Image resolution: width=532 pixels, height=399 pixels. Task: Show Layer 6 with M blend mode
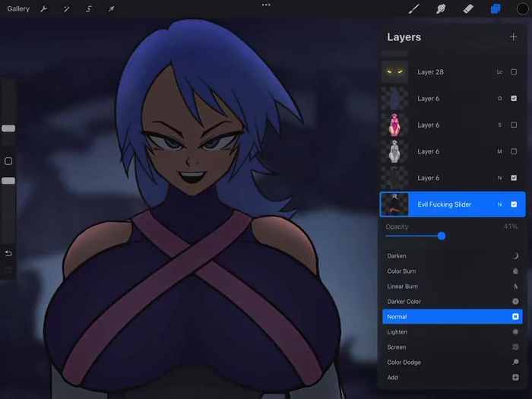(x=514, y=151)
